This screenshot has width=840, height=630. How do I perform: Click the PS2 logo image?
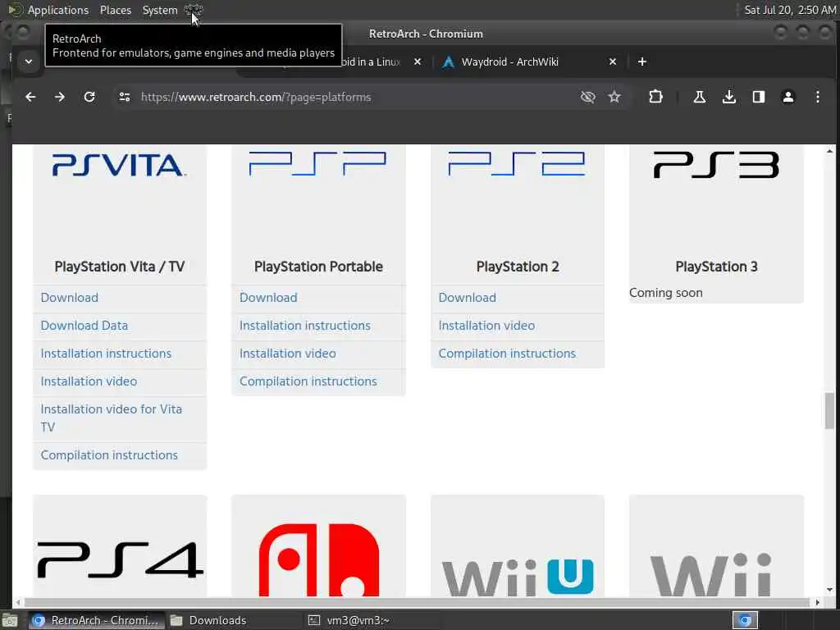pyautogui.click(x=517, y=164)
